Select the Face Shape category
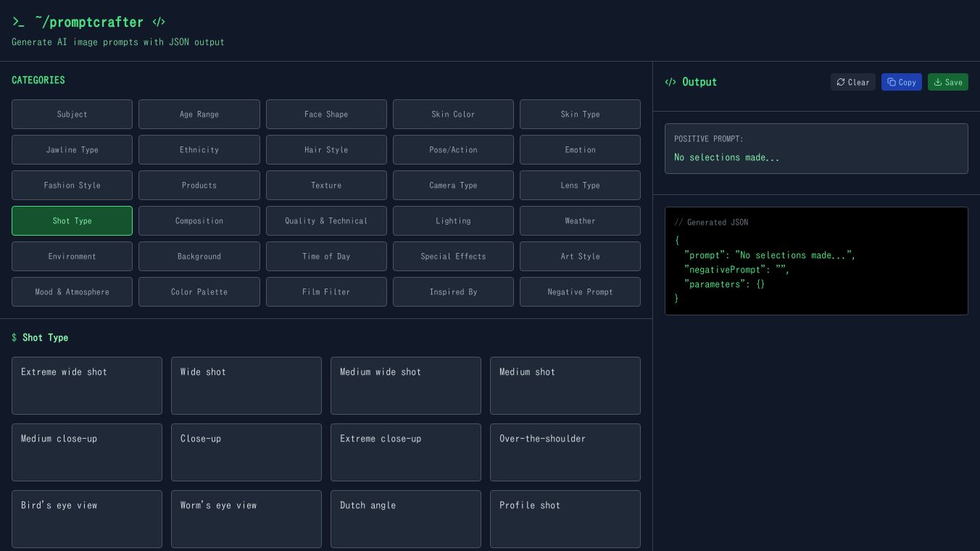 326,114
